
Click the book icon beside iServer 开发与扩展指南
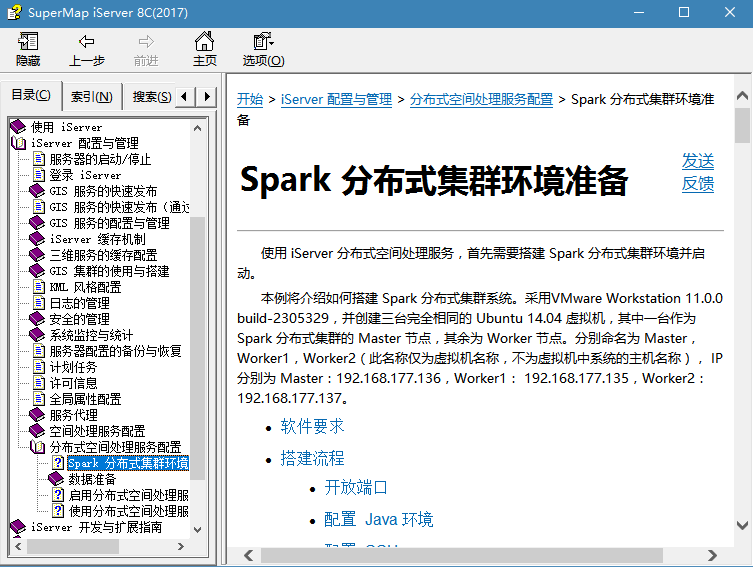(x=18, y=527)
